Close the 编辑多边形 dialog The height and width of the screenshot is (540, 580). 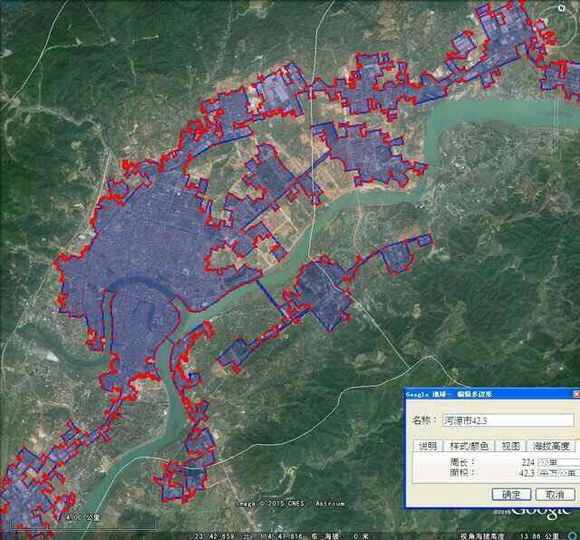coord(576,394)
